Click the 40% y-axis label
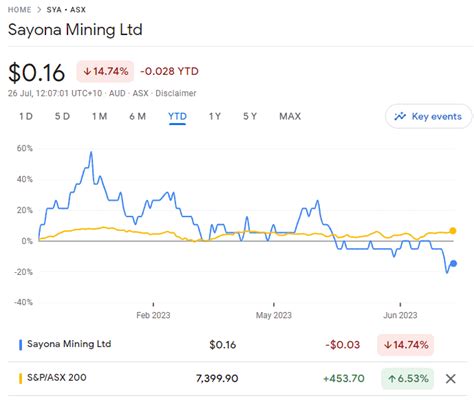The width and height of the screenshot is (474, 400). (25, 179)
